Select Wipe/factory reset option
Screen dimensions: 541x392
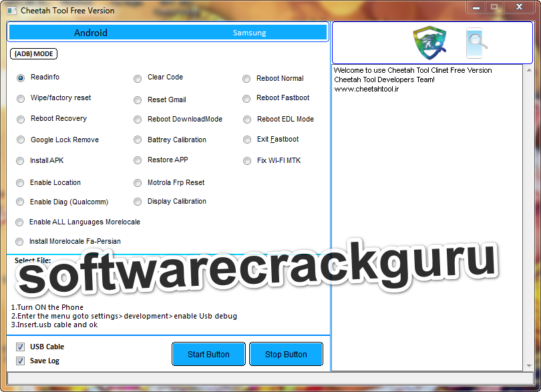click(21, 99)
